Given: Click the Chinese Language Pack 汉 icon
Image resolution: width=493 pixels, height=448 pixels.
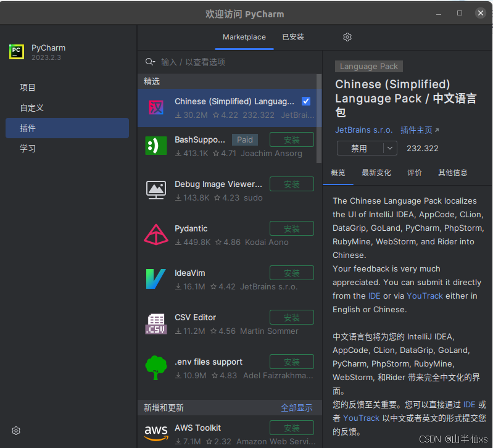Looking at the screenshot, I should pyautogui.click(x=156, y=107).
